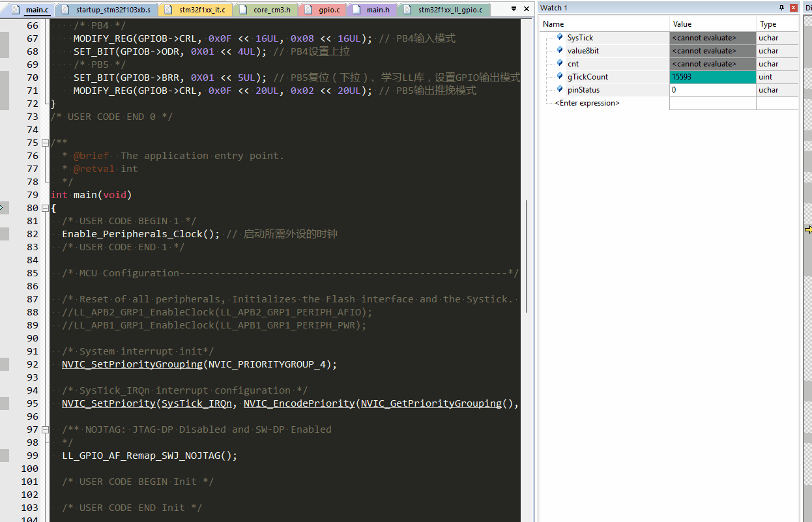
Task: Toggle the breakpoint marker beside line 67
Action: (4, 38)
